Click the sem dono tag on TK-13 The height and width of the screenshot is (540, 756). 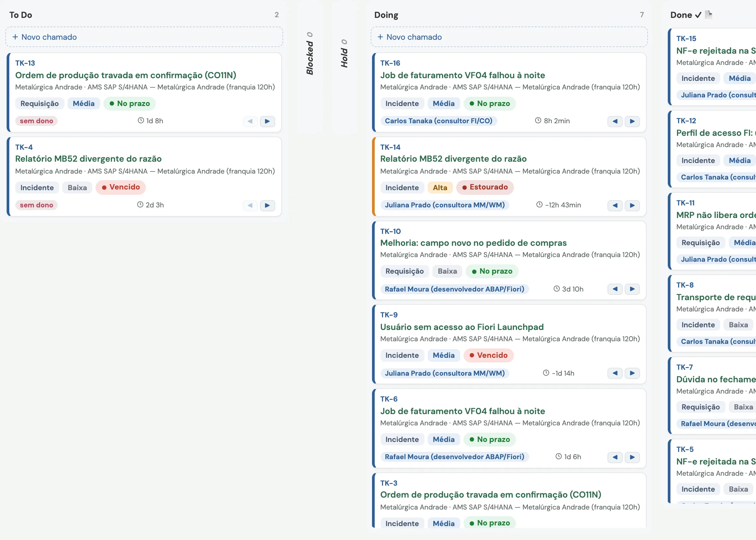point(36,121)
